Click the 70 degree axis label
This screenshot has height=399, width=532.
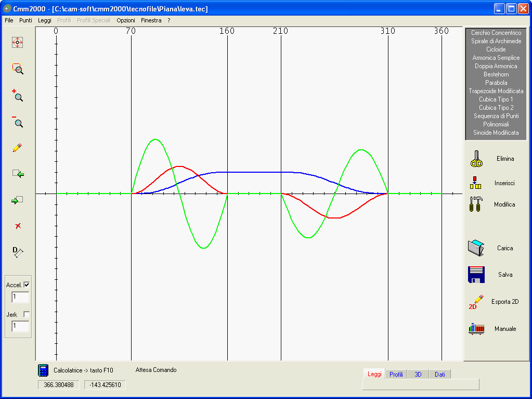point(131,31)
